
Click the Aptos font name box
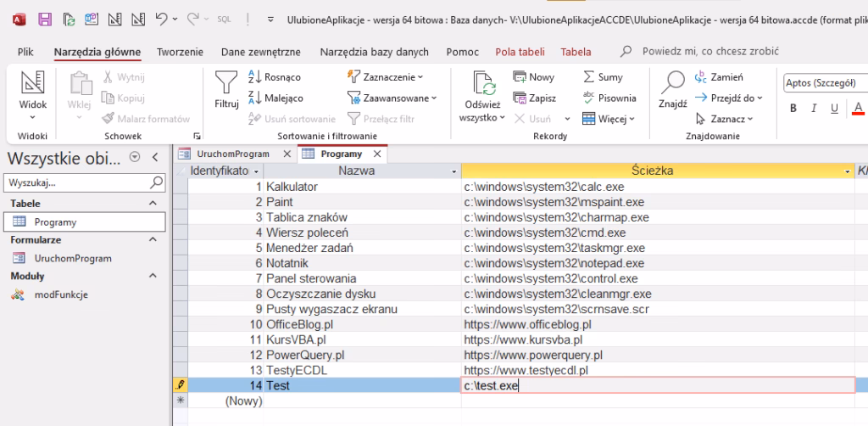(826, 84)
